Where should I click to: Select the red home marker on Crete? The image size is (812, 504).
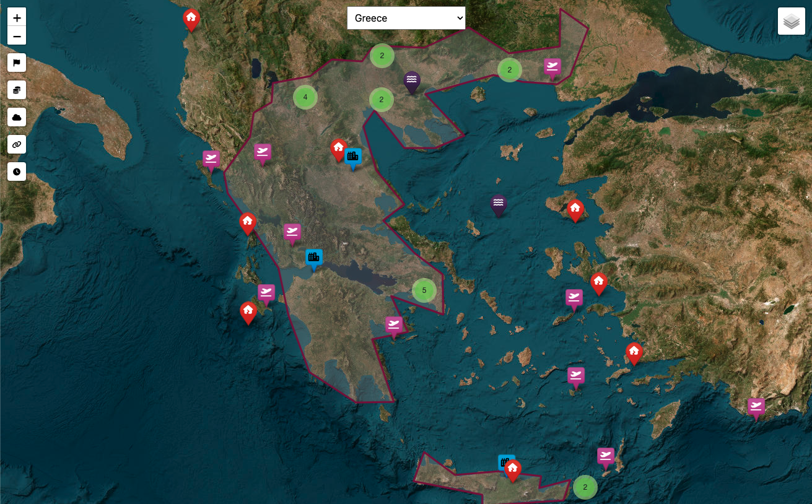(x=512, y=470)
